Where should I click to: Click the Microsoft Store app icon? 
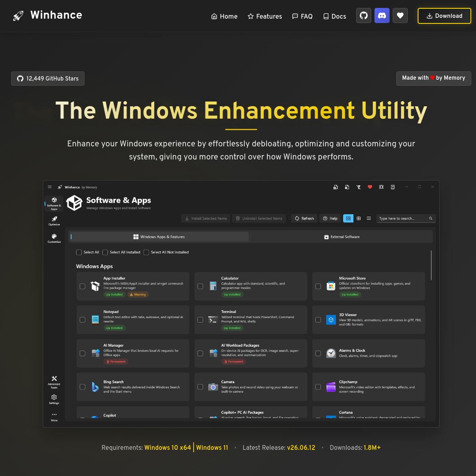(x=331, y=286)
